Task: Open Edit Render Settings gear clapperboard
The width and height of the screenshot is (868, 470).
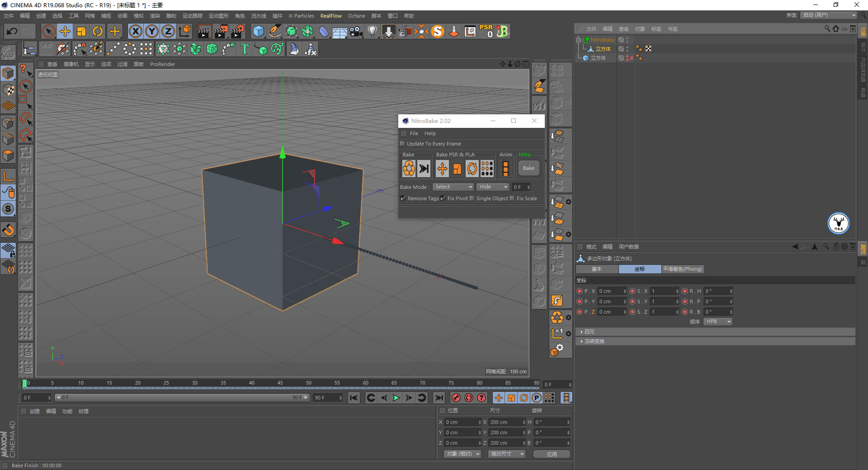Action: (238, 31)
